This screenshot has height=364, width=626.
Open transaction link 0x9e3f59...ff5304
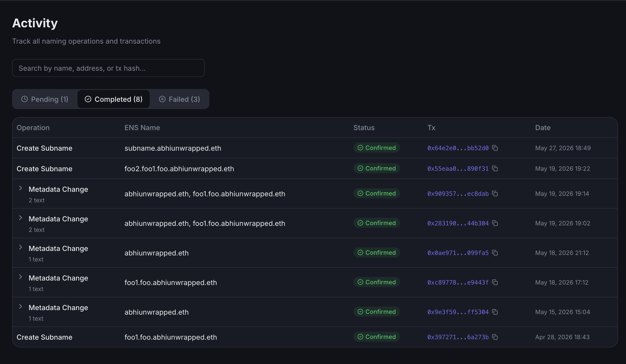pos(458,312)
